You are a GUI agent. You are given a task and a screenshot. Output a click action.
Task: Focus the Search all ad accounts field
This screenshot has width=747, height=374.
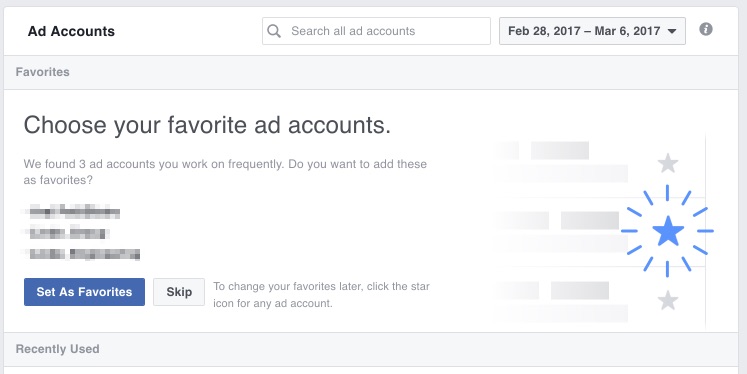[x=376, y=31]
